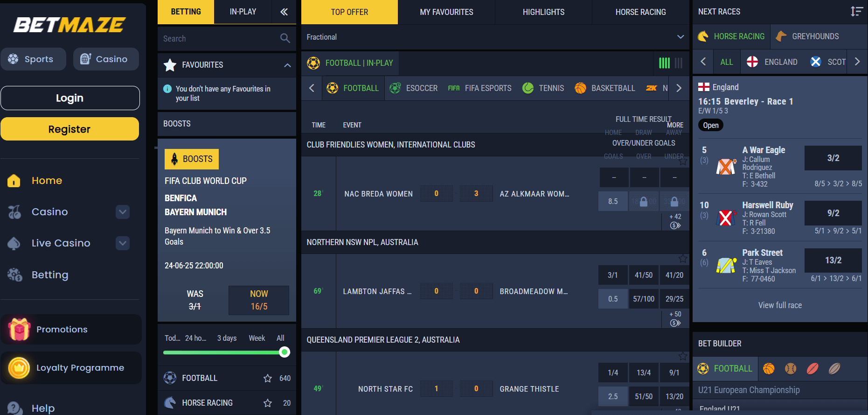868x415 pixels.
Task: Star the Lambton Jaffas match as favourite
Action: tap(683, 259)
